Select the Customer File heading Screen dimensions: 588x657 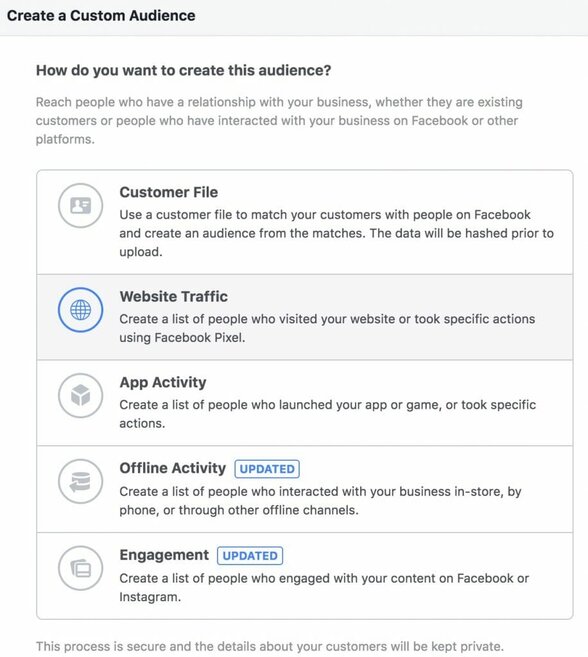click(x=168, y=192)
